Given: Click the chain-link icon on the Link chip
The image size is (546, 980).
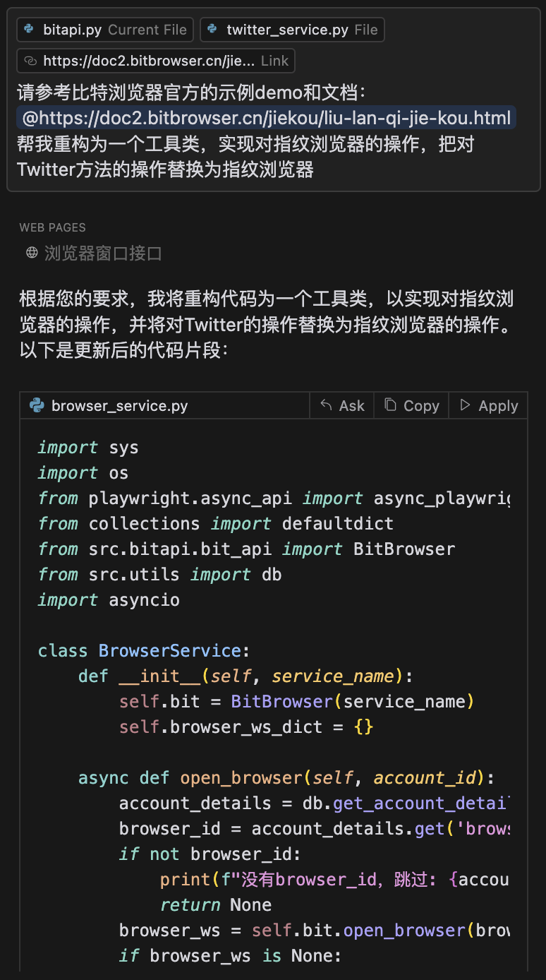Looking at the screenshot, I should click(x=30, y=61).
